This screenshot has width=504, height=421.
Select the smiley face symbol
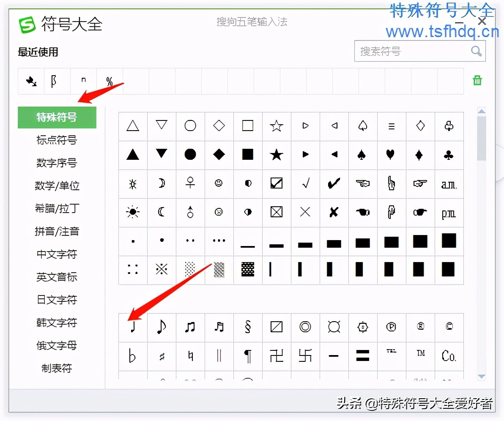click(x=219, y=183)
